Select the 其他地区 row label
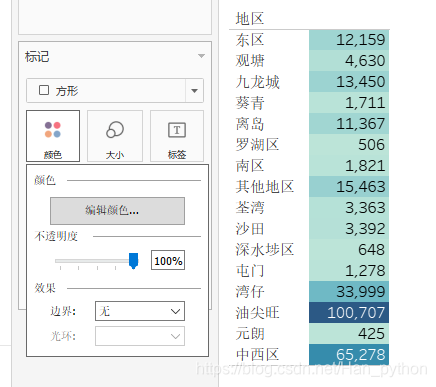The height and width of the screenshot is (387, 436). (x=265, y=187)
